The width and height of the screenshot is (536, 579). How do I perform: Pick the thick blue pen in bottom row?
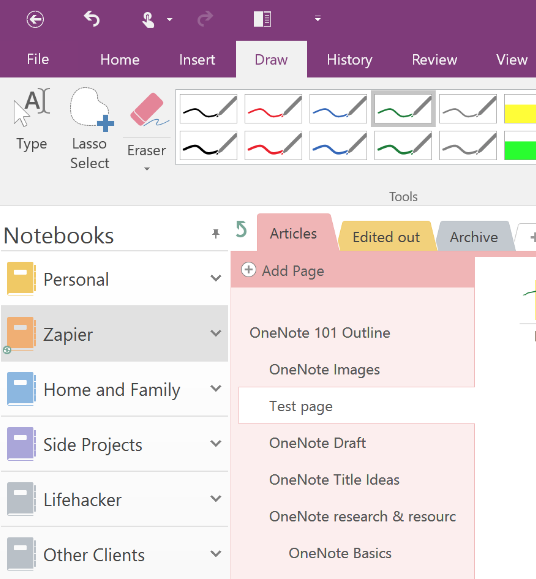[x=338, y=145]
